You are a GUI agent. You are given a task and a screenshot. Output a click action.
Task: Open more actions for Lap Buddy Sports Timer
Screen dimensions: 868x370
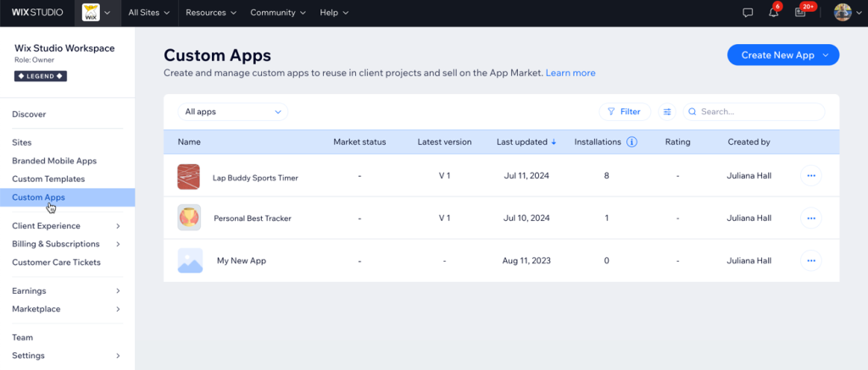click(x=811, y=175)
